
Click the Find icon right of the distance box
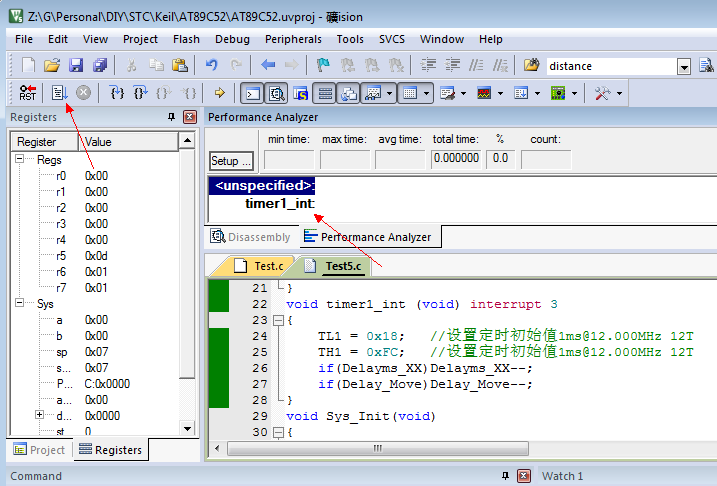click(x=706, y=65)
